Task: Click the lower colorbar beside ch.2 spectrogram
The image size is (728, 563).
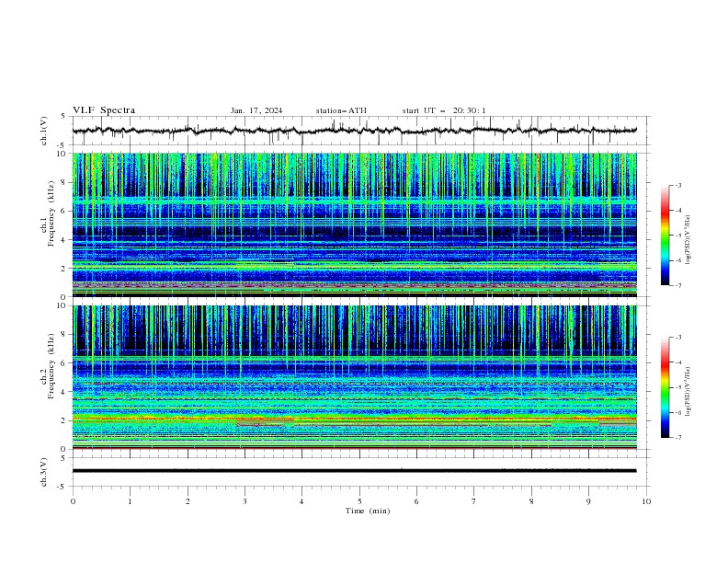Action: pos(665,387)
